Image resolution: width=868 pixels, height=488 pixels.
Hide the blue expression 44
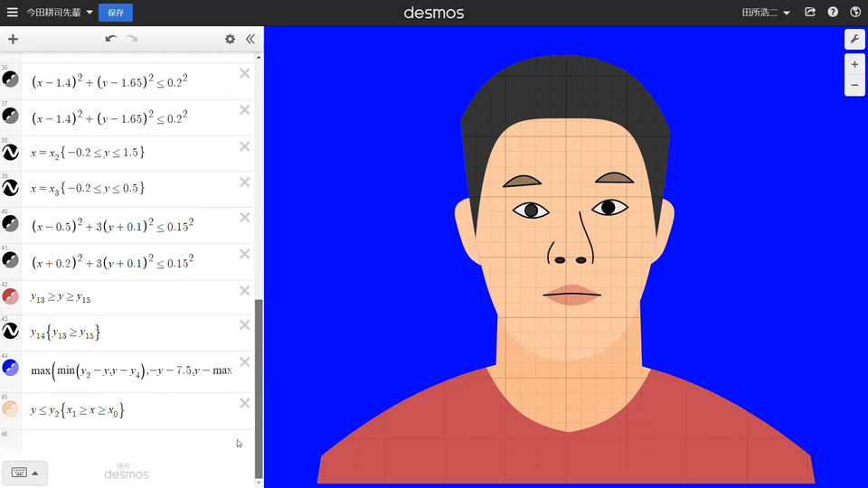point(11,369)
